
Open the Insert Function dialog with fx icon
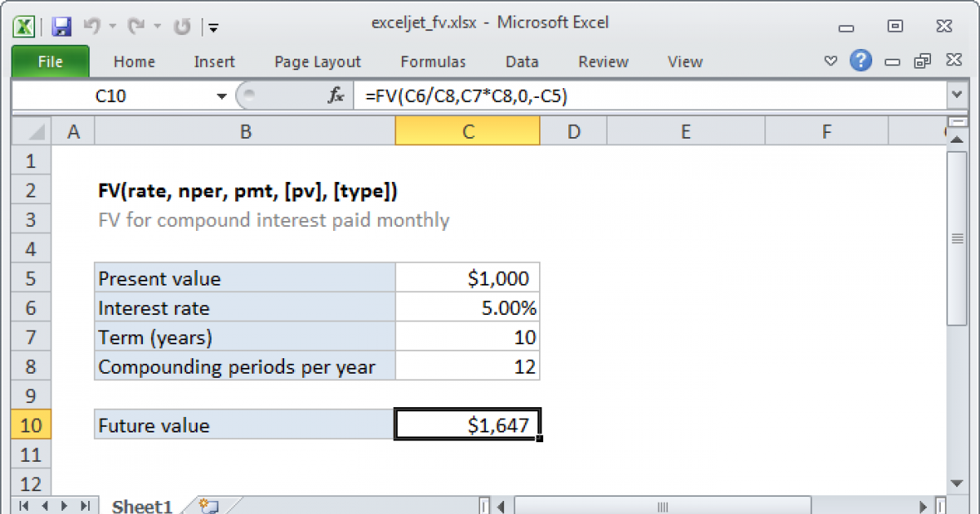[x=334, y=95]
